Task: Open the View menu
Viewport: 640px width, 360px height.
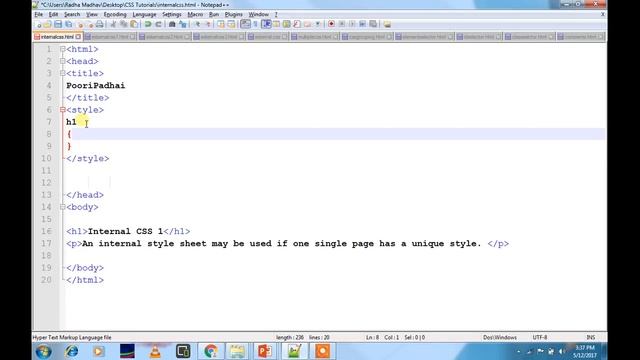Action: (91, 14)
